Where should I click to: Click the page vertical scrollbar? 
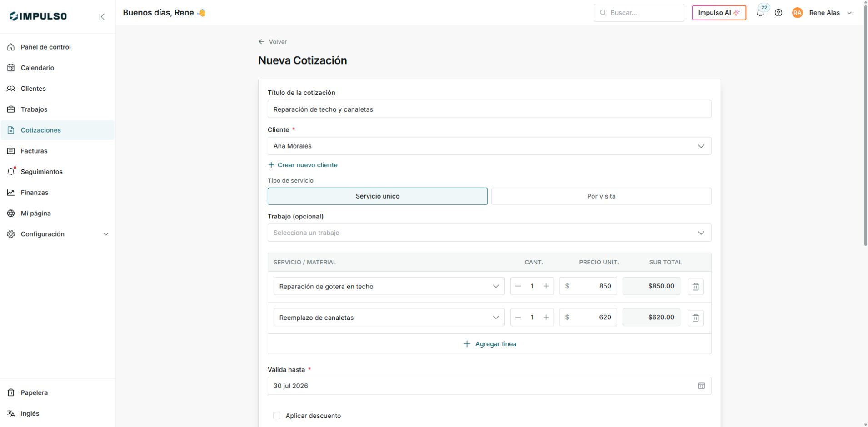pyautogui.click(x=865, y=125)
